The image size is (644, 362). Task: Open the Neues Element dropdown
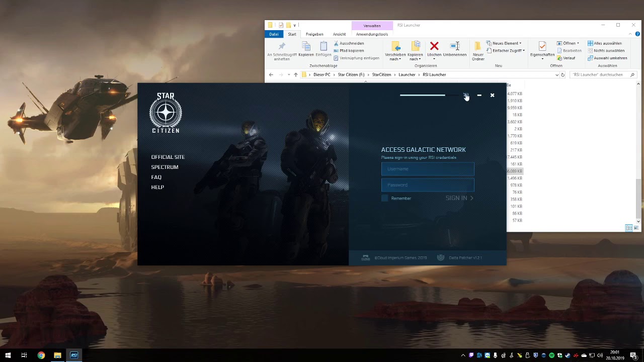coord(504,43)
